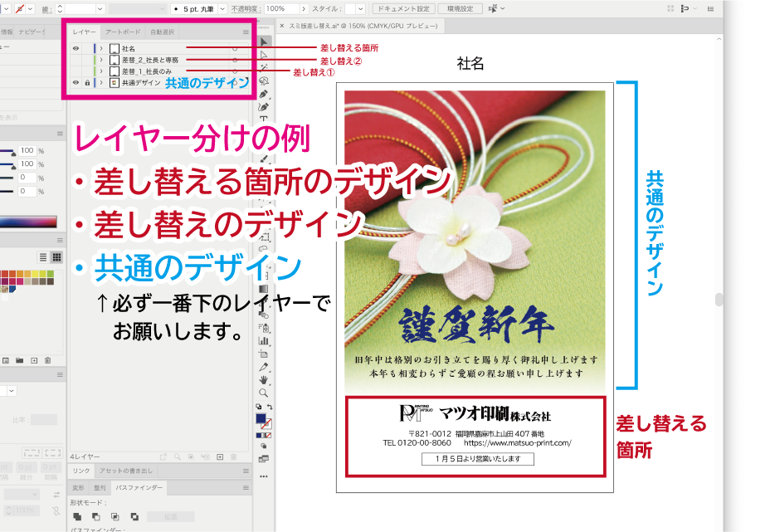Expand the 社名 layer
The width and height of the screenshot is (780, 532).
click(101, 48)
